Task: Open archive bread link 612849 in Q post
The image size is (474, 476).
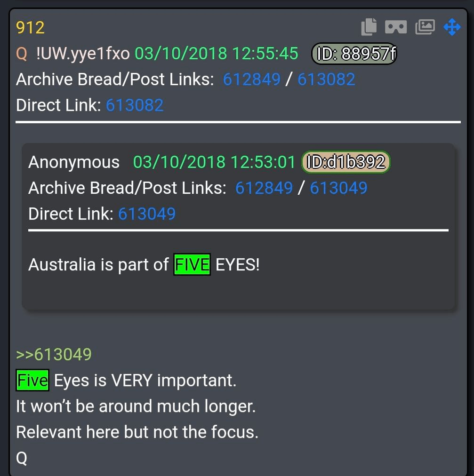Action: (x=251, y=79)
